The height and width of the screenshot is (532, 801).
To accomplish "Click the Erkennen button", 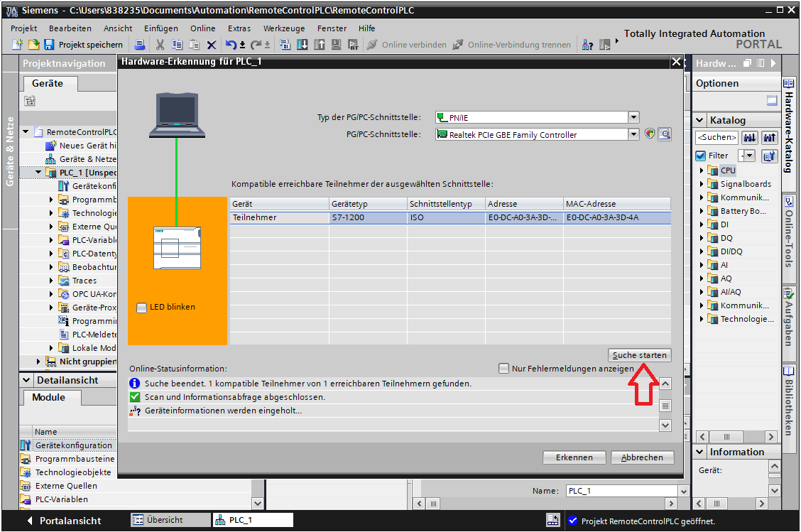I will pos(574,457).
